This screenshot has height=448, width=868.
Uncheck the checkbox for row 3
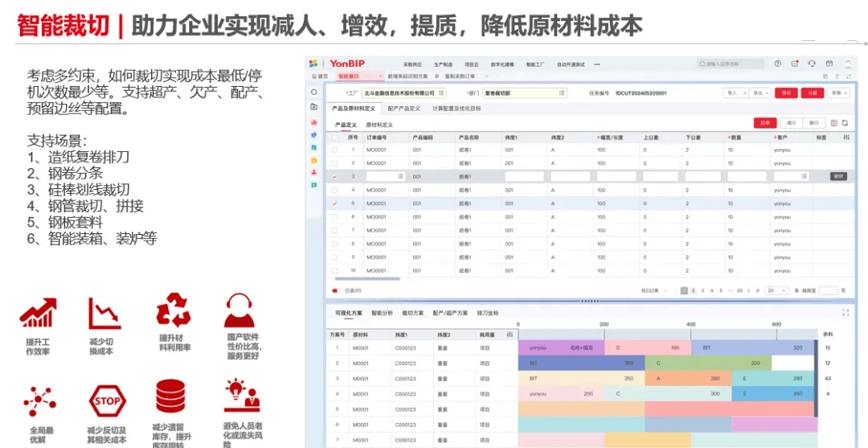point(334,177)
